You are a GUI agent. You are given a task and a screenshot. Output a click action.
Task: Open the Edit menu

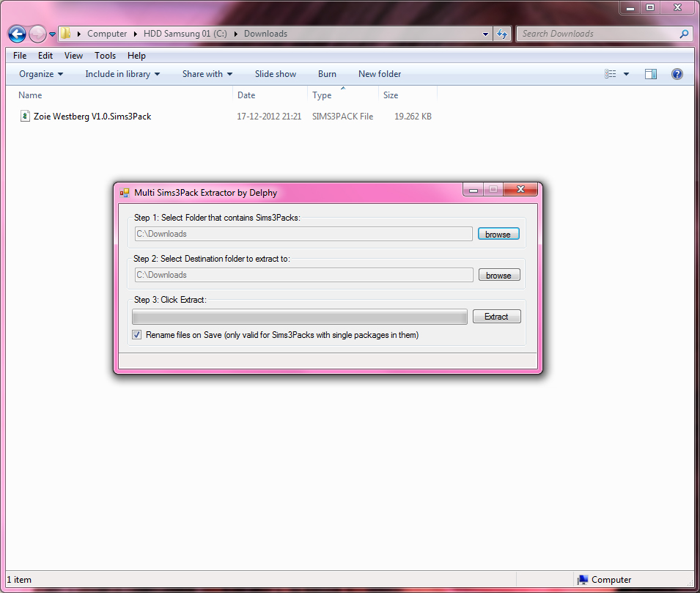45,56
